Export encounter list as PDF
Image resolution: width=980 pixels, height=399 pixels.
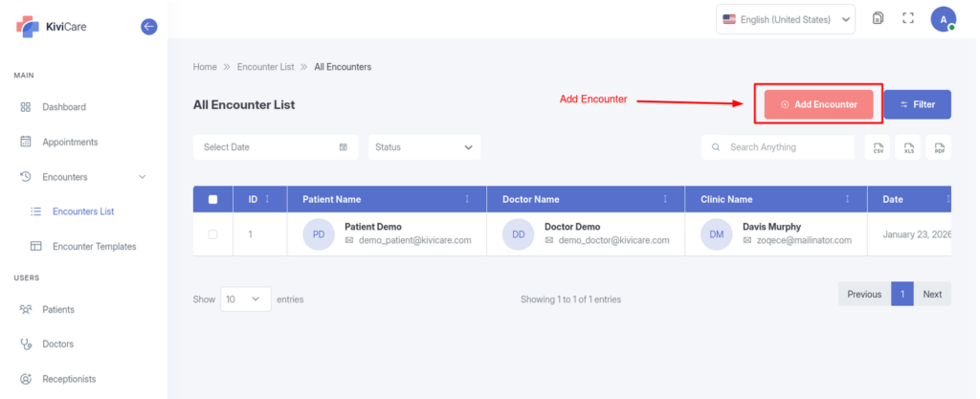[939, 147]
